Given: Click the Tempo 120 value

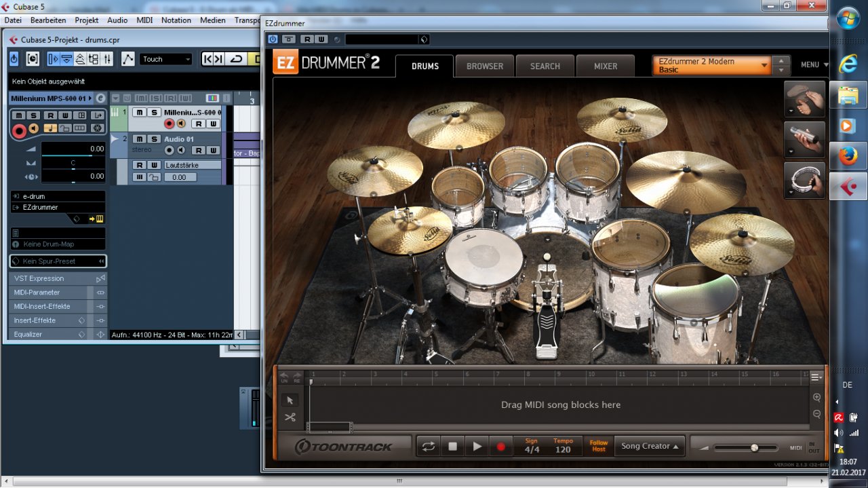Looking at the screenshot, I should [563, 450].
